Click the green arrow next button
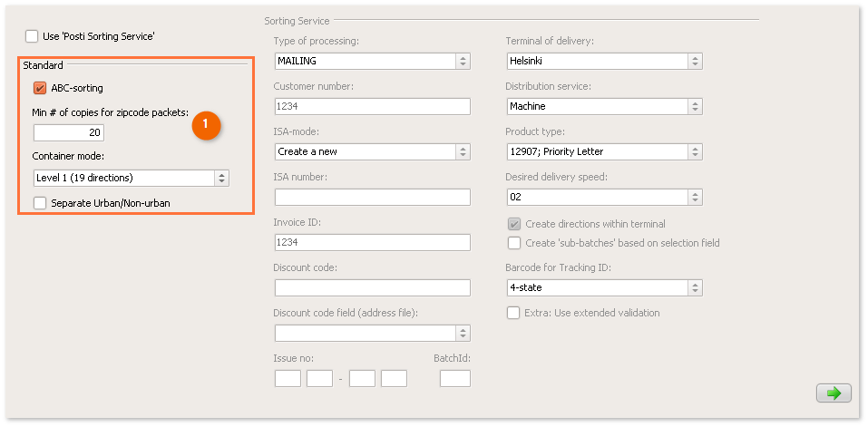Screen dimensions: 868x427 (834, 393)
